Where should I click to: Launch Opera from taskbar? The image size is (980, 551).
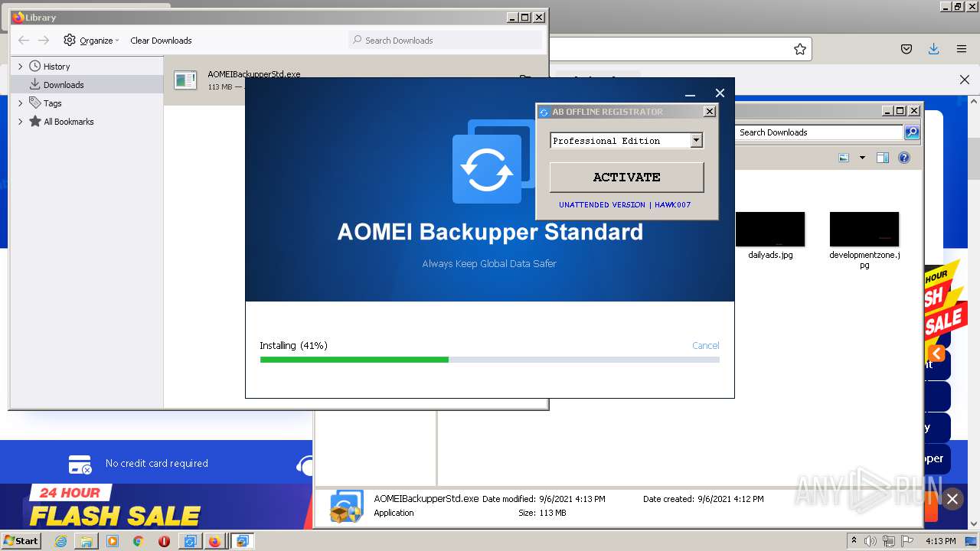(x=164, y=541)
